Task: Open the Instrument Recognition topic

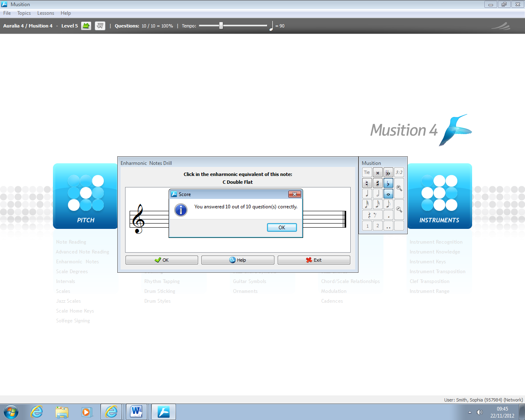Action: 436,242
